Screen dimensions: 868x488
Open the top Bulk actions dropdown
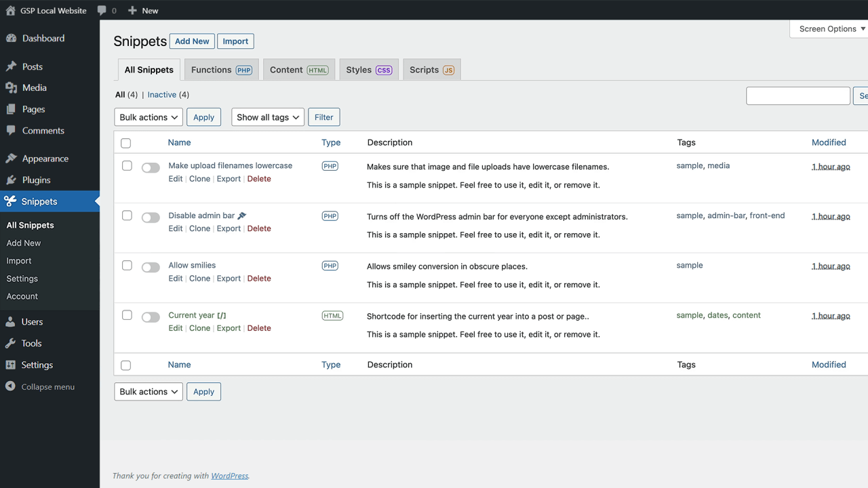point(148,117)
